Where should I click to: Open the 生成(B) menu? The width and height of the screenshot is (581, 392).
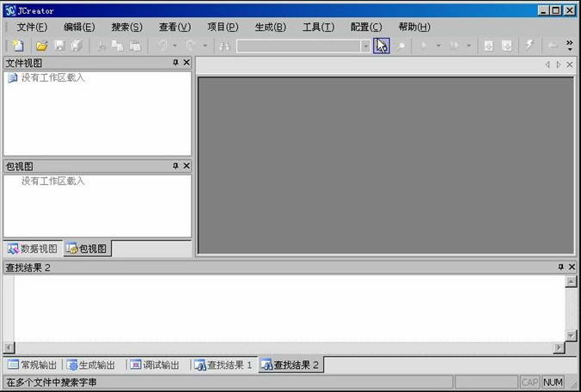coord(271,27)
